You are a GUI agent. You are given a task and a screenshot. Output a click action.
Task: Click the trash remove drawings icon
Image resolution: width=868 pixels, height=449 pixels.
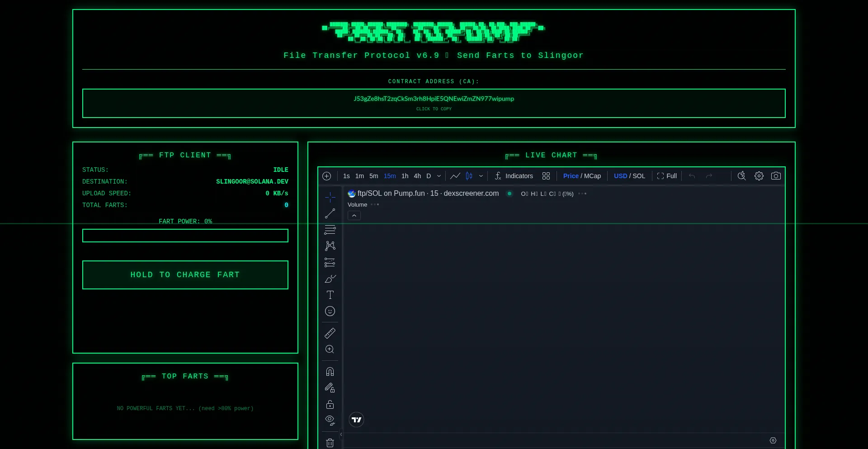click(x=330, y=443)
